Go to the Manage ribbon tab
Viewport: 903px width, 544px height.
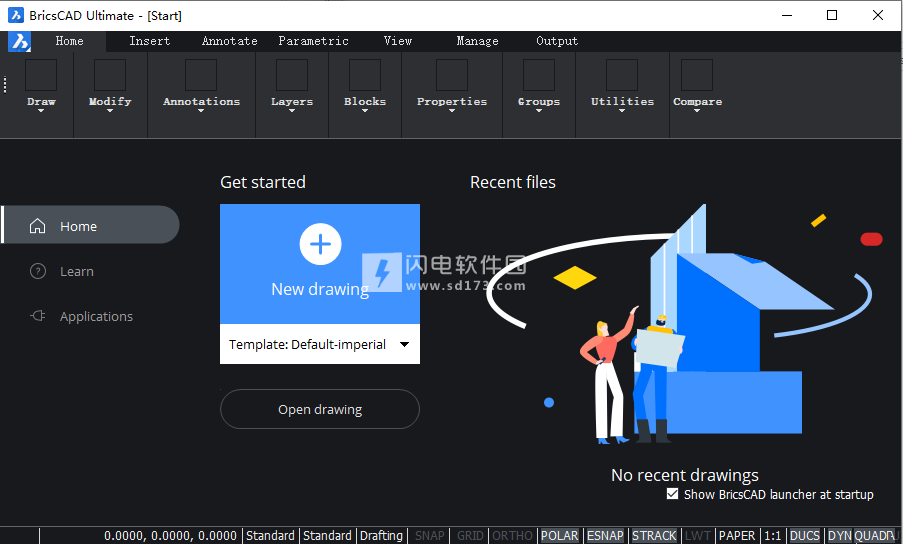click(x=477, y=41)
